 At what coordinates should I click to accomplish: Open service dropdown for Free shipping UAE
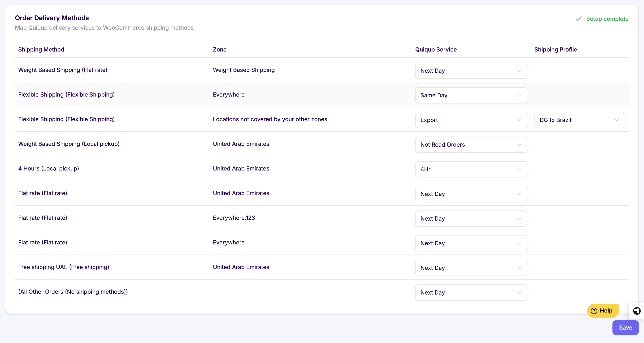471,268
